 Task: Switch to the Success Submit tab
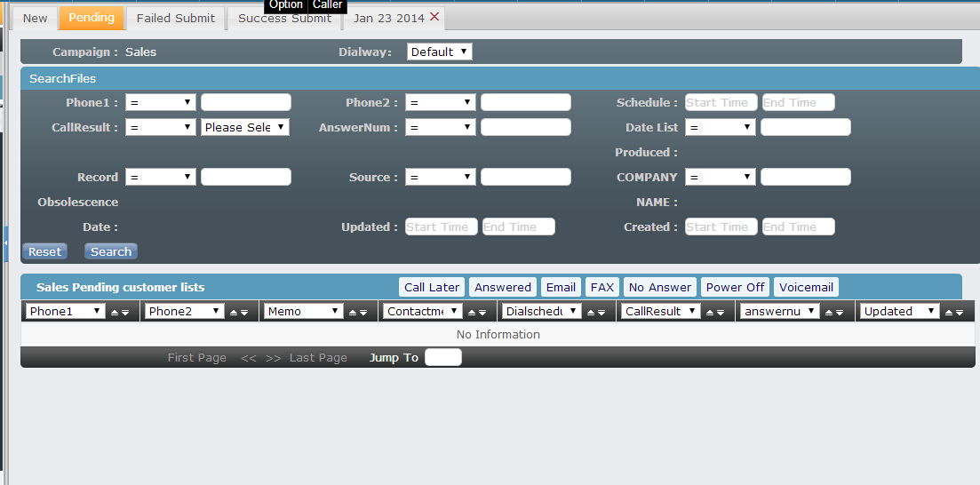pyautogui.click(x=284, y=18)
